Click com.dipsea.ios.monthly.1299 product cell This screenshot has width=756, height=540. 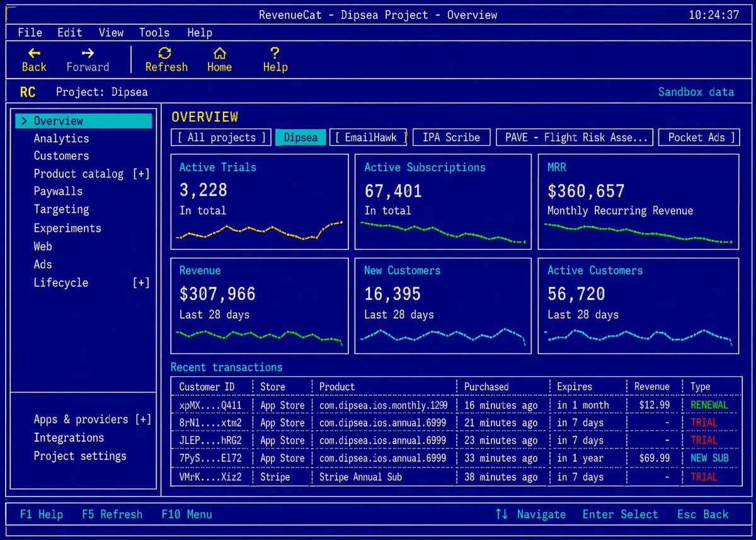(384, 405)
